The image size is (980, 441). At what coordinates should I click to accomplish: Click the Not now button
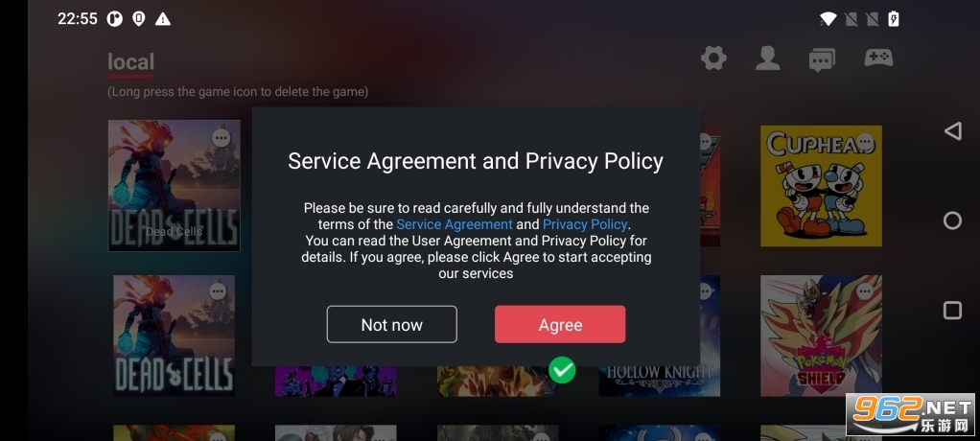(392, 324)
